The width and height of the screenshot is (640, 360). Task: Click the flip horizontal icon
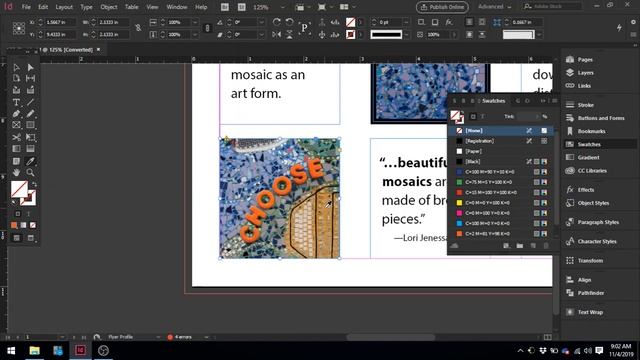pyautogui.click(x=276, y=35)
